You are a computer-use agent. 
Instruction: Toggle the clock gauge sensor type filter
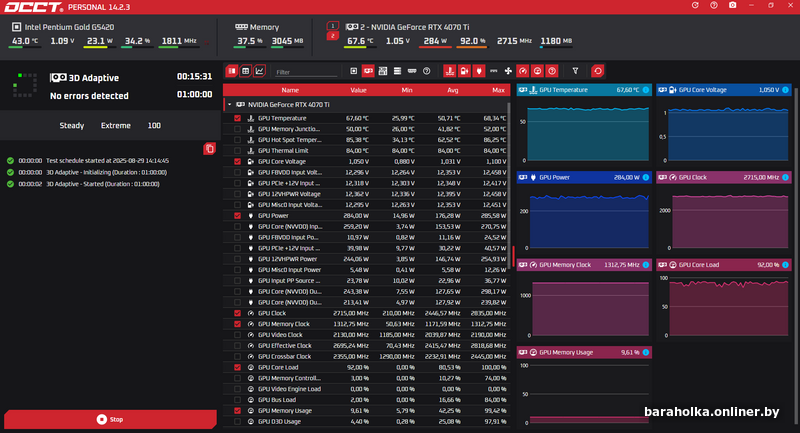click(522, 71)
